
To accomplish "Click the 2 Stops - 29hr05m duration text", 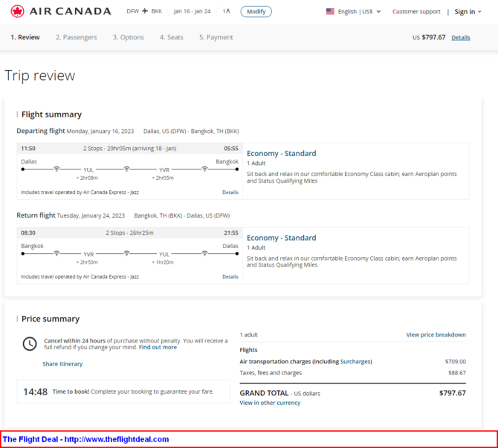I will point(129,149).
